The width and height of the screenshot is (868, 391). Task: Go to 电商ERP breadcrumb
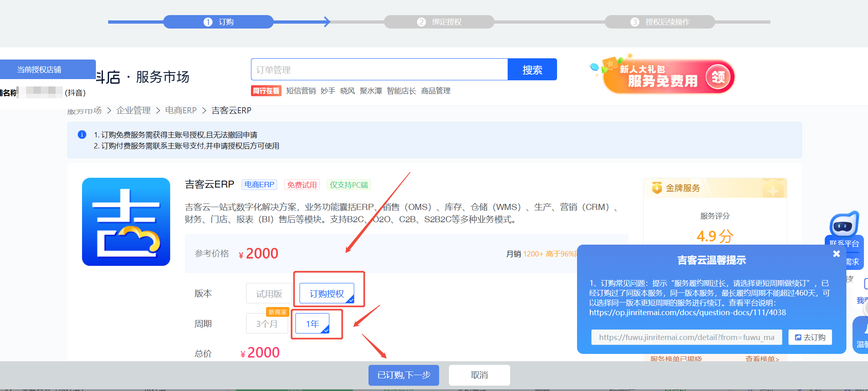(181, 110)
